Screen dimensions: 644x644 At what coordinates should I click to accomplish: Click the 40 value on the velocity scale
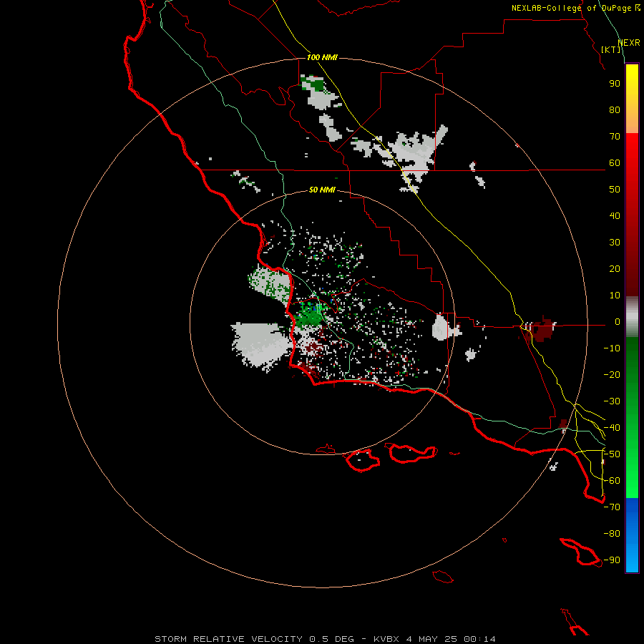click(615, 216)
